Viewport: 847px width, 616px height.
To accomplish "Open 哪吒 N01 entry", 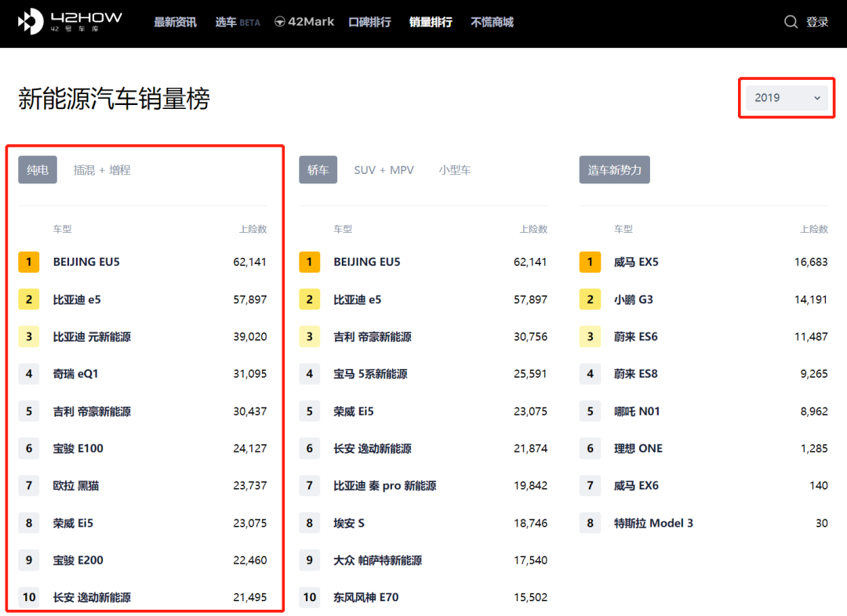I will tap(636, 411).
